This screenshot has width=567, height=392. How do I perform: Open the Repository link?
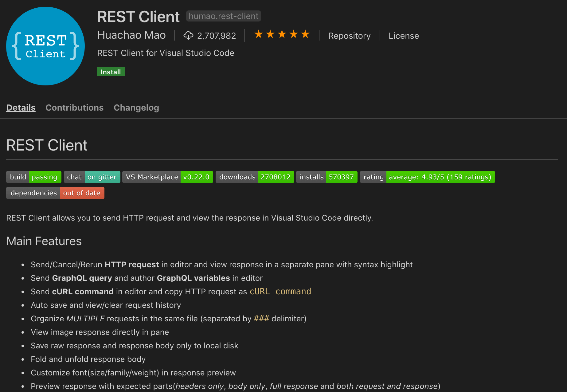coord(349,36)
